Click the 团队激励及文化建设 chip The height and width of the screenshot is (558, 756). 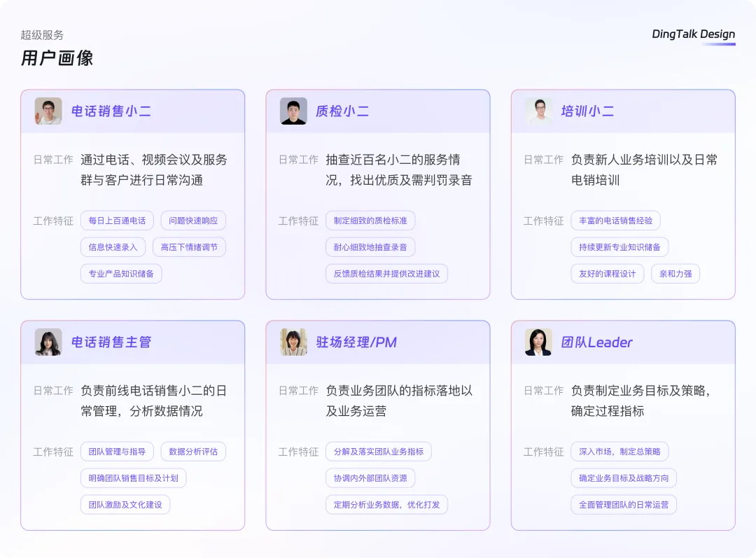click(x=125, y=504)
